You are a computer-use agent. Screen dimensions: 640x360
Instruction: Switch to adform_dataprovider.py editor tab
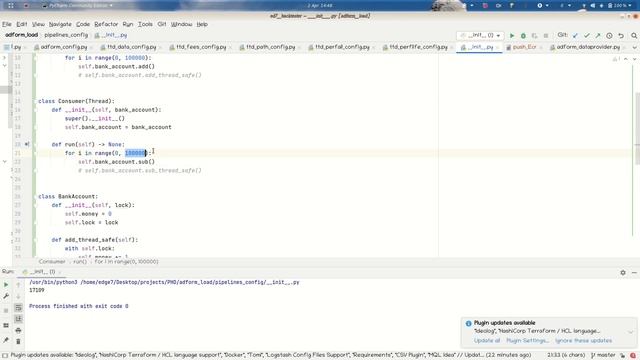pos(588,47)
